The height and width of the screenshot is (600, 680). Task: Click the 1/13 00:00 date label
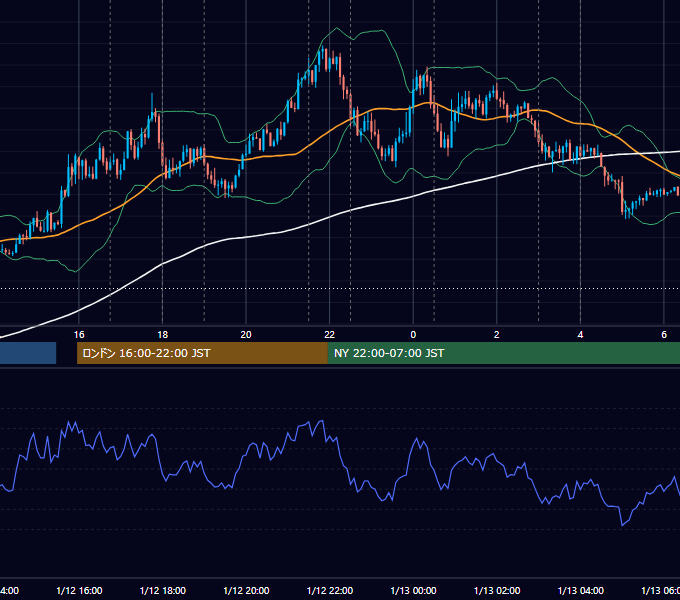pos(413,590)
